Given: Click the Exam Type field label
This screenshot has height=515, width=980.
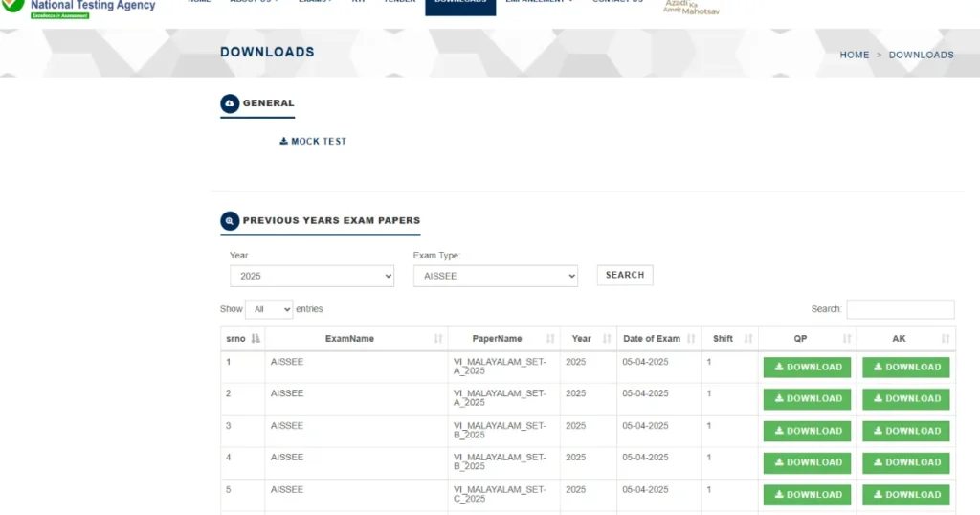Looking at the screenshot, I should (x=436, y=255).
